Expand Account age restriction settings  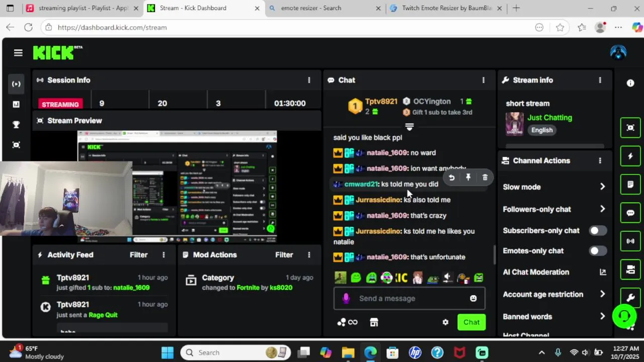[x=602, y=294]
